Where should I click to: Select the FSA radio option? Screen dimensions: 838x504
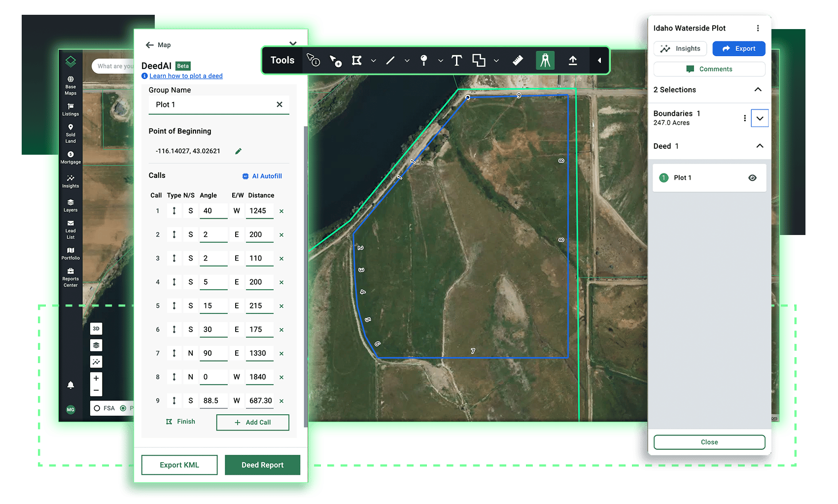tap(97, 408)
